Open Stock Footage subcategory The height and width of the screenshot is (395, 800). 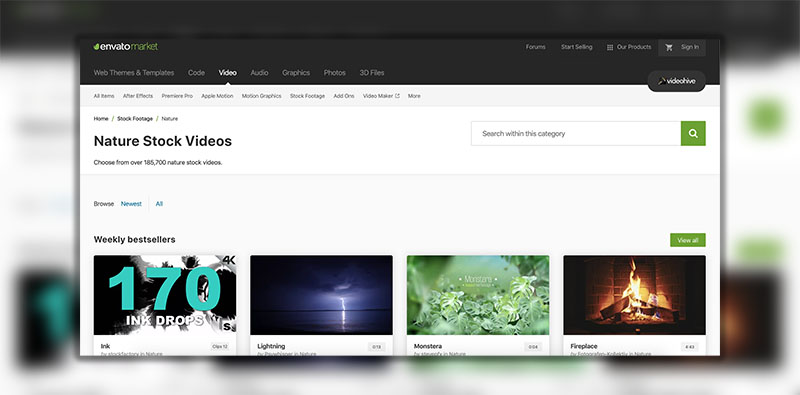(x=307, y=96)
